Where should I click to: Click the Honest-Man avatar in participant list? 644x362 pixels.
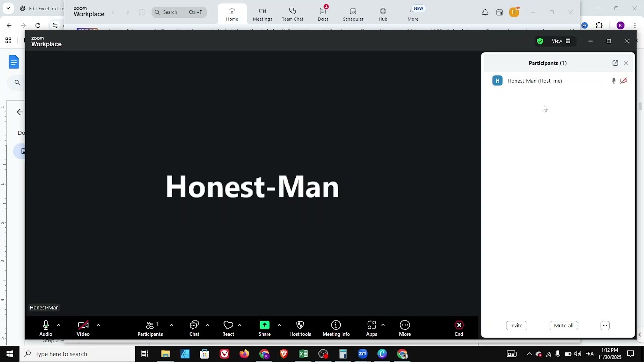[x=497, y=81]
